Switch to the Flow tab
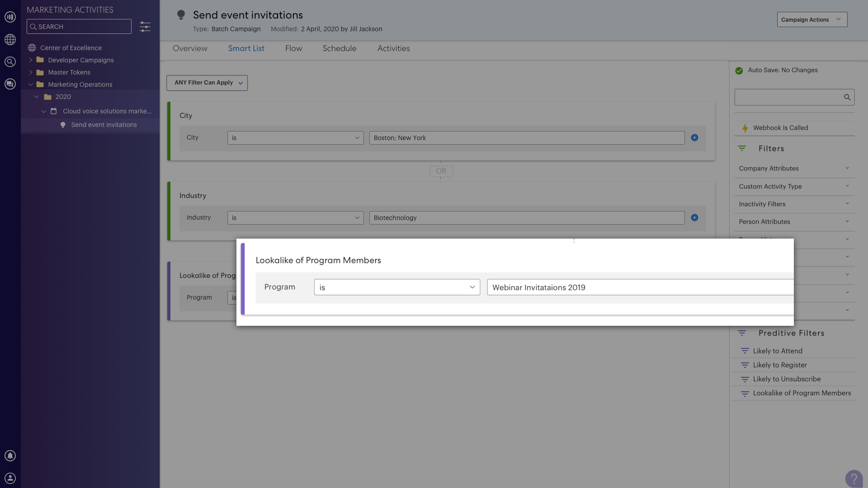Image resolution: width=868 pixels, height=488 pixels. (293, 48)
